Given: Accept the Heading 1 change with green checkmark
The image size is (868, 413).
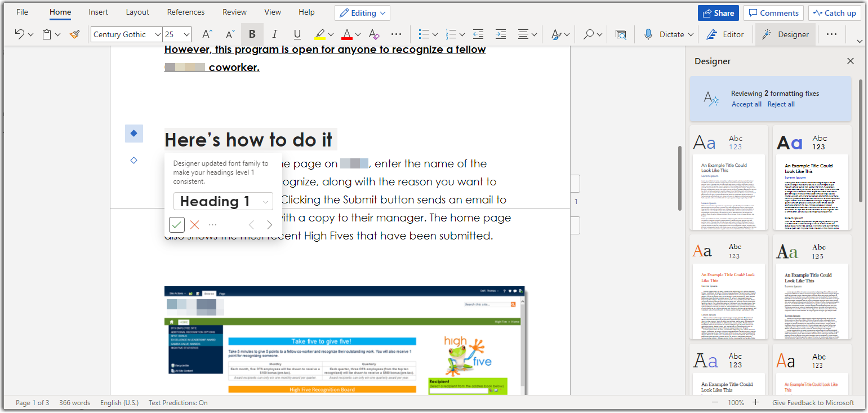Looking at the screenshot, I should click(x=176, y=224).
